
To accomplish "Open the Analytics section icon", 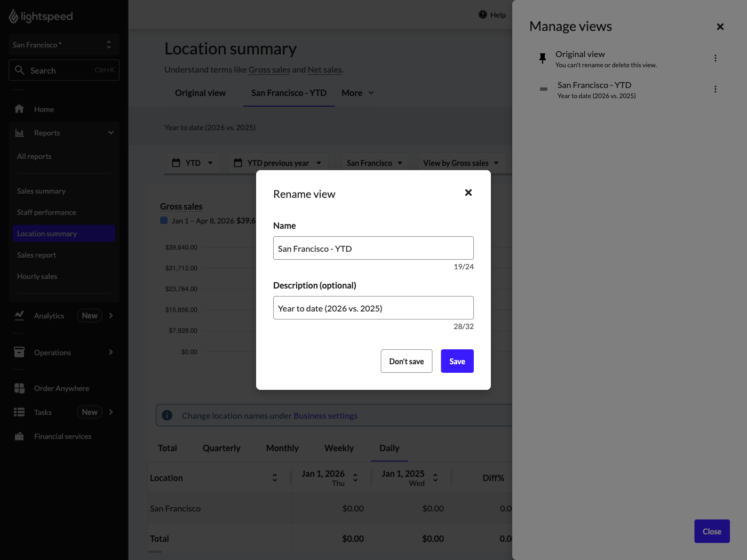I will (x=19, y=315).
